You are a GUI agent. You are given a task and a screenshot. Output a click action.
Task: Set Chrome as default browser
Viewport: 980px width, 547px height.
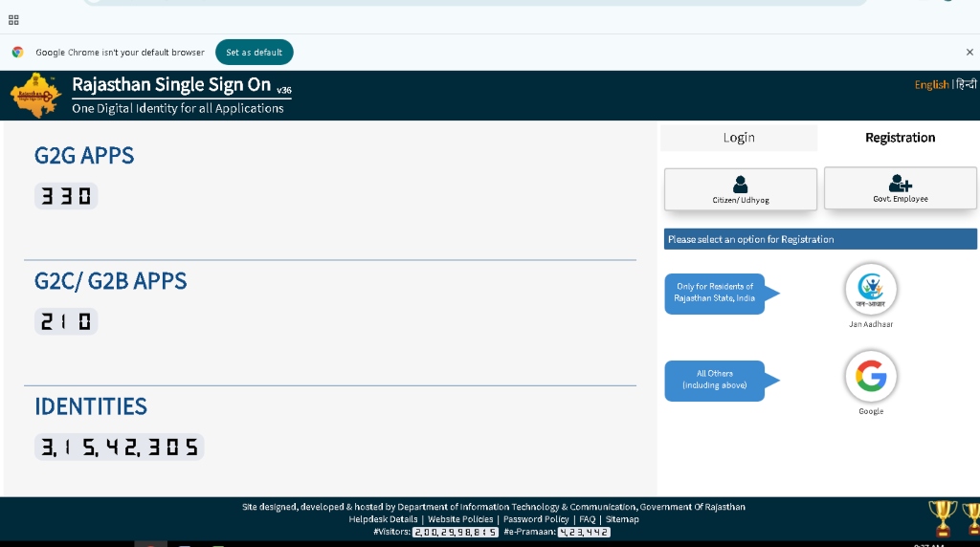[x=254, y=53]
